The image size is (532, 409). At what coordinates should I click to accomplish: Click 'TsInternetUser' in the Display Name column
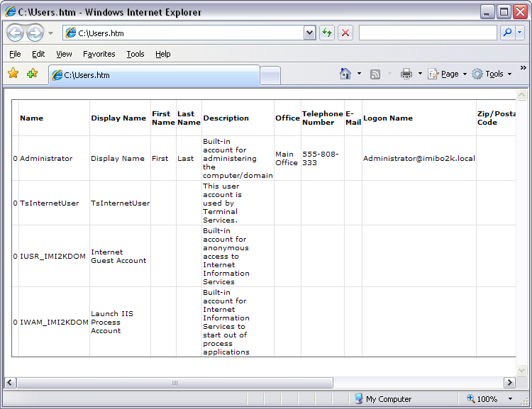coord(120,203)
